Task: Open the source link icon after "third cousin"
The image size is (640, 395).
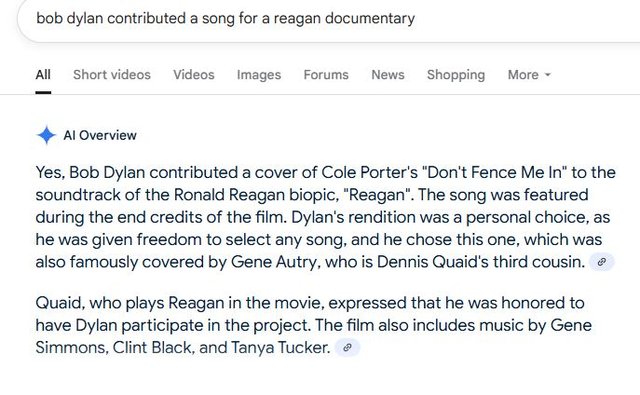Action: click(x=602, y=262)
